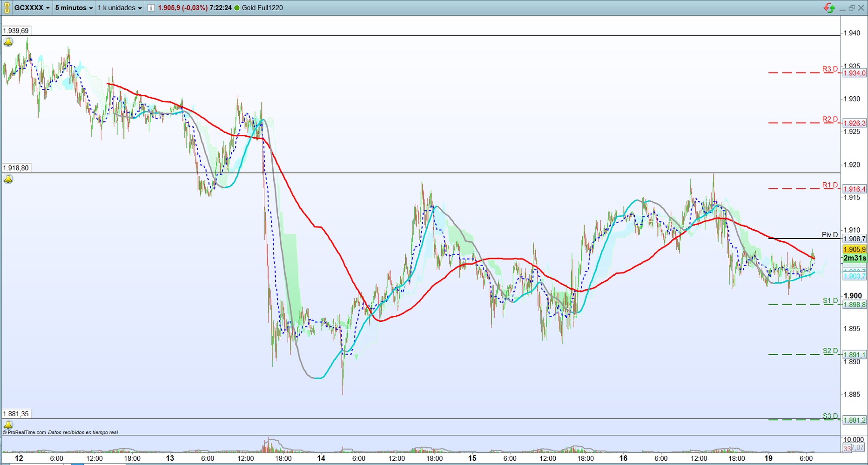Click the ProRealTime.com copyright link
This screenshot has height=465, width=868.
(24, 432)
